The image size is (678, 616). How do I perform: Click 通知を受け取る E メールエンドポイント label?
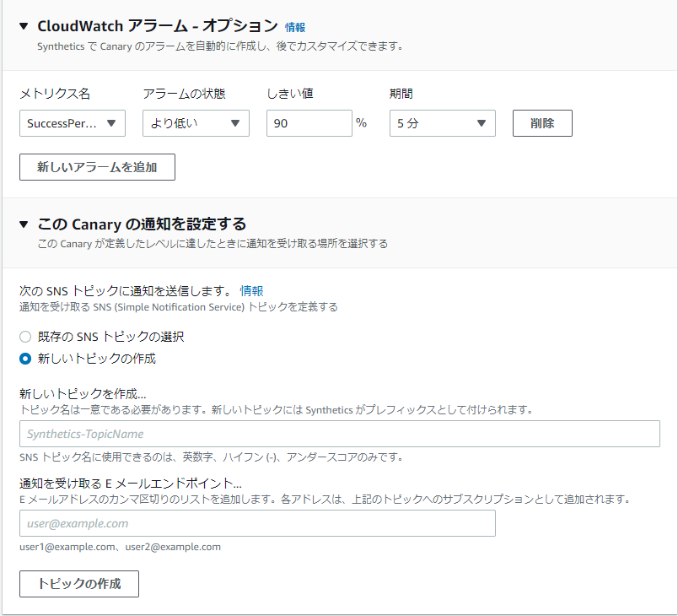click(x=131, y=484)
